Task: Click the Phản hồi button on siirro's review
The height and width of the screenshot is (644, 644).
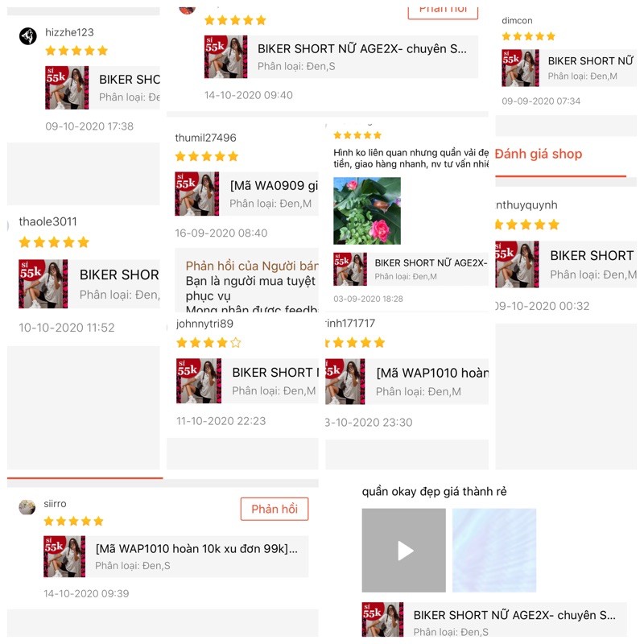Action: 275,509
